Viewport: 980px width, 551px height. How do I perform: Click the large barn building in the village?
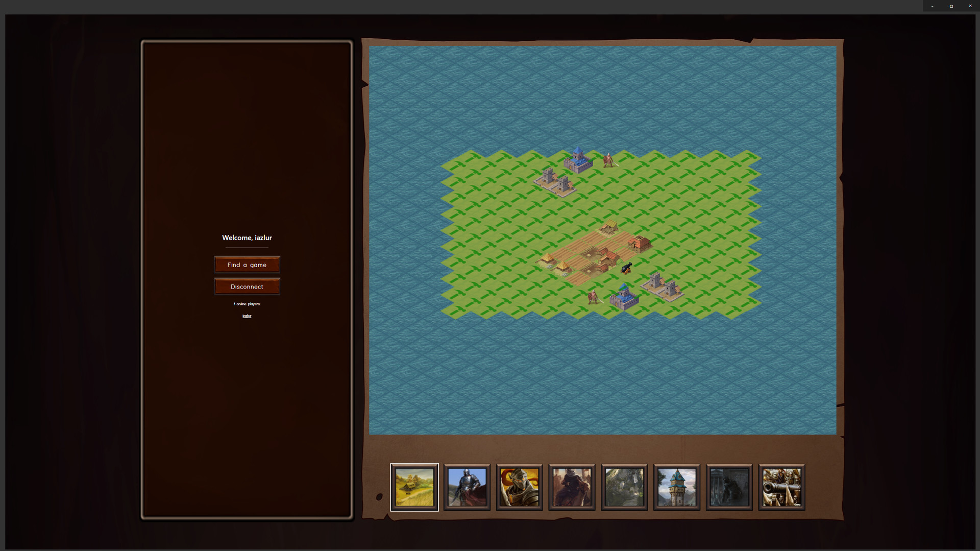coord(641,244)
